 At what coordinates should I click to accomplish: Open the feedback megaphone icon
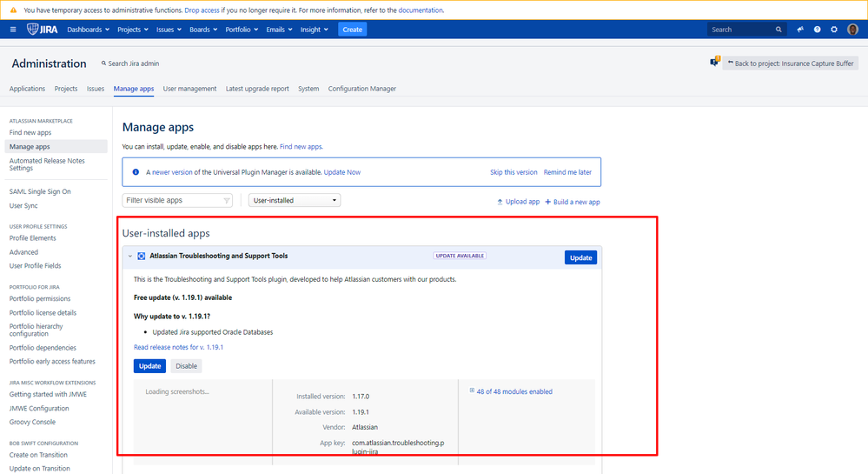click(x=800, y=30)
